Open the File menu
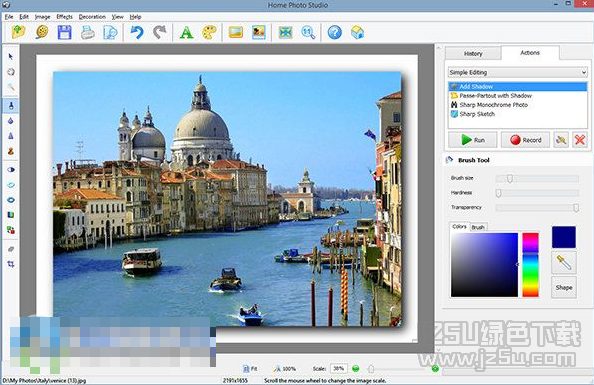The height and width of the screenshot is (385, 594). [x=9, y=17]
